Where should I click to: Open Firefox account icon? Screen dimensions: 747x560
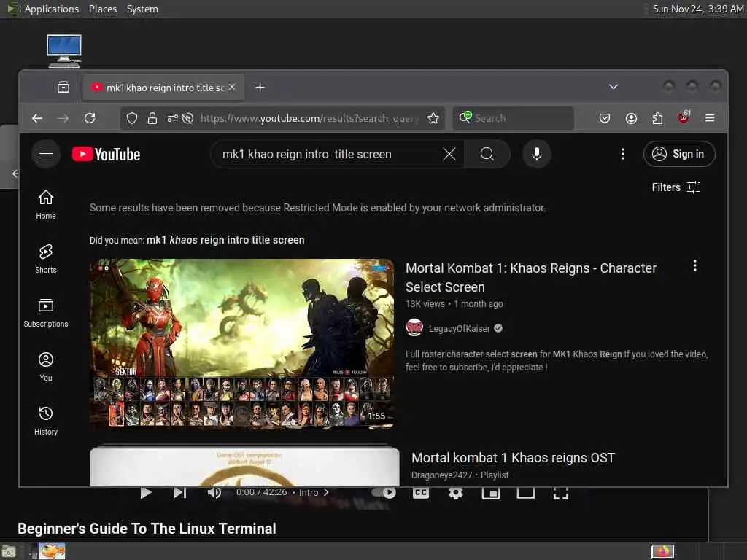631,118
